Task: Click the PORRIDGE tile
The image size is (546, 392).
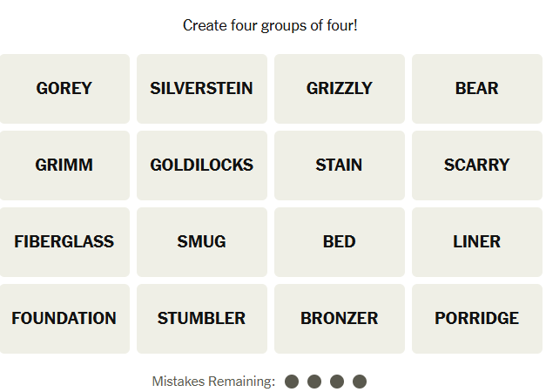Action: tap(476, 319)
